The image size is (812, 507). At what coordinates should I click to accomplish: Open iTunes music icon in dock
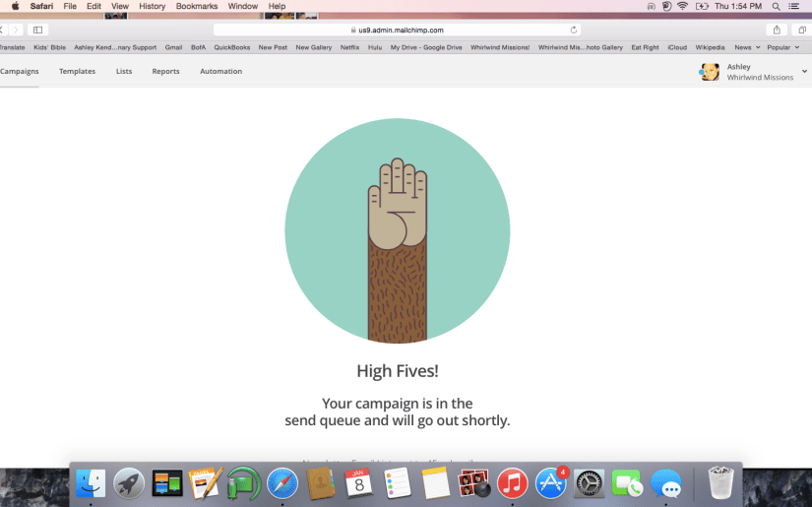(x=512, y=483)
